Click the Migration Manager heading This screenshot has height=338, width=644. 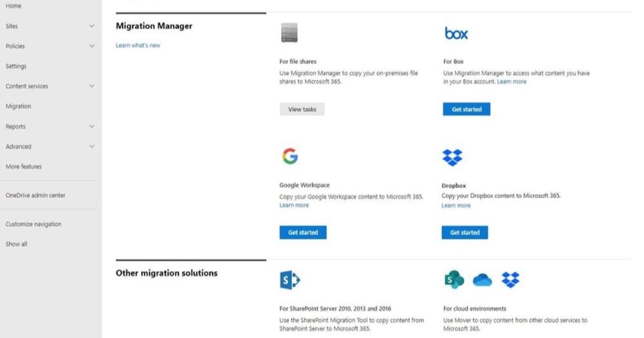point(154,26)
